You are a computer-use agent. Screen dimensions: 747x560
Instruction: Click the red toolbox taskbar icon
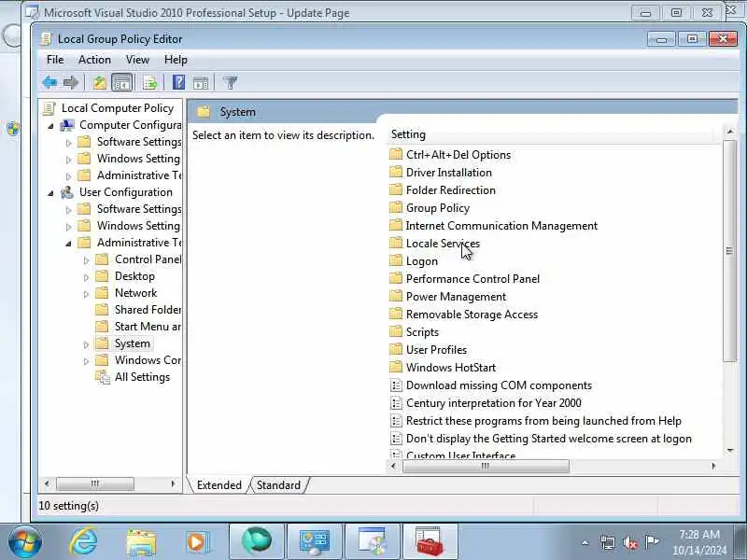[430, 541]
